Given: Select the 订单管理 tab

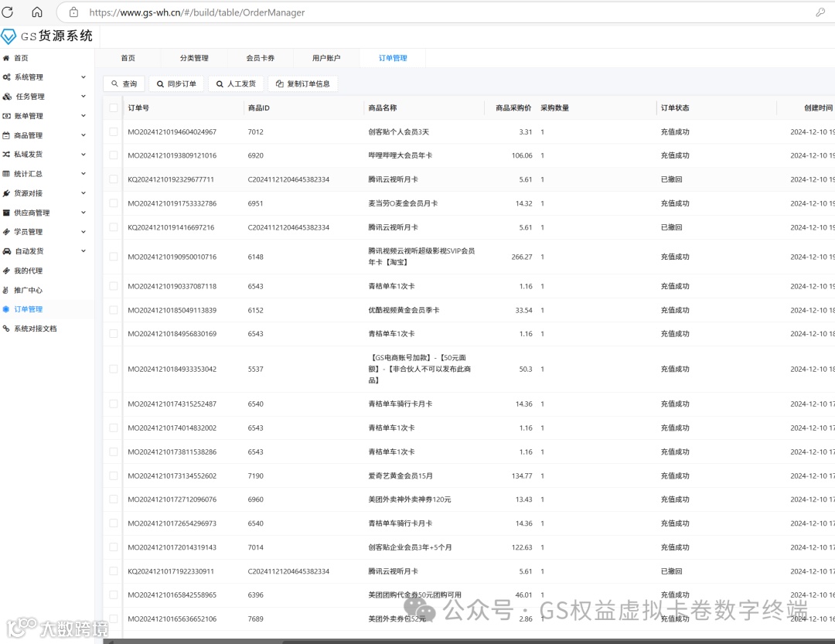Looking at the screenshot, I should [393, 58].
